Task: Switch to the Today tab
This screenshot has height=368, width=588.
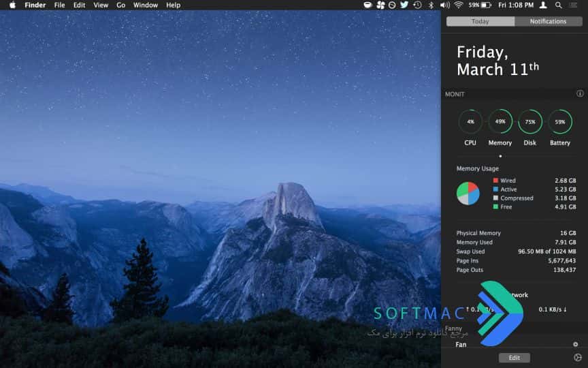Action: 480,21
